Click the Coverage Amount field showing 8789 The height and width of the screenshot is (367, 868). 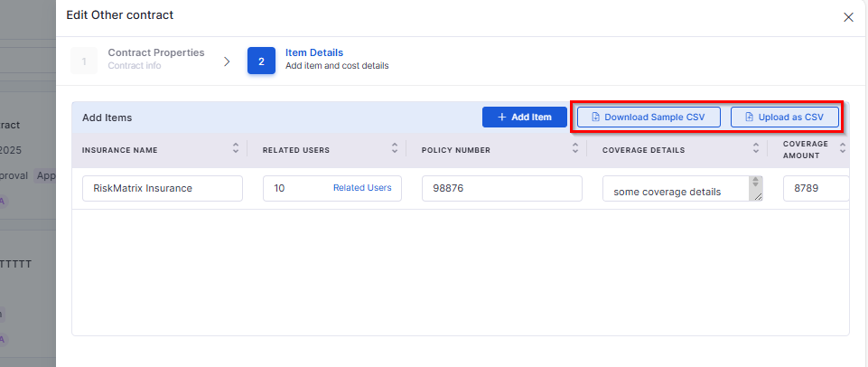coord(816,189)
